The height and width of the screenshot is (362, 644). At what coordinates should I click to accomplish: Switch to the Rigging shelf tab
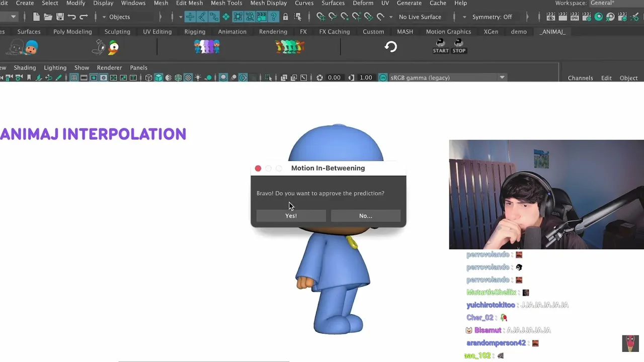click(195, 32)
